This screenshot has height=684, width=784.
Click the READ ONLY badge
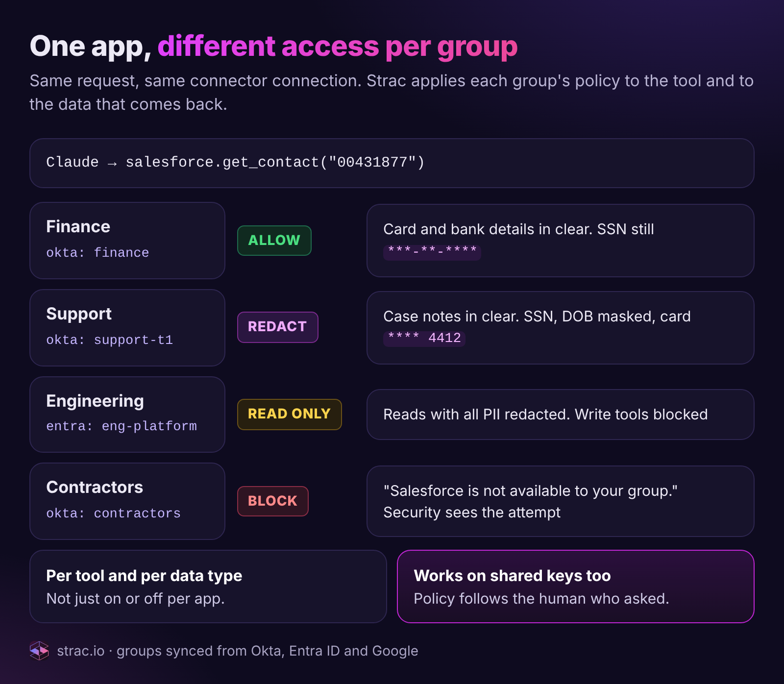point(290,414)
